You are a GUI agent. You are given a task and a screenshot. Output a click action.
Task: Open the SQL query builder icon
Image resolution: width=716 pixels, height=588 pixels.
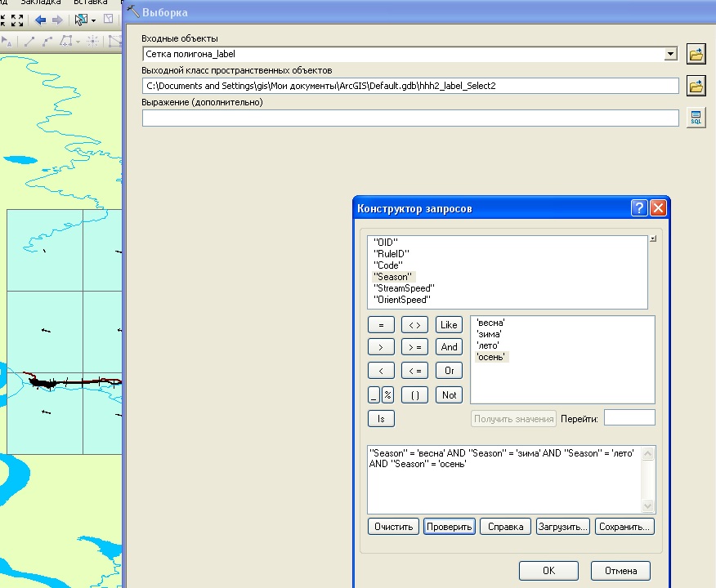point(696,118)
